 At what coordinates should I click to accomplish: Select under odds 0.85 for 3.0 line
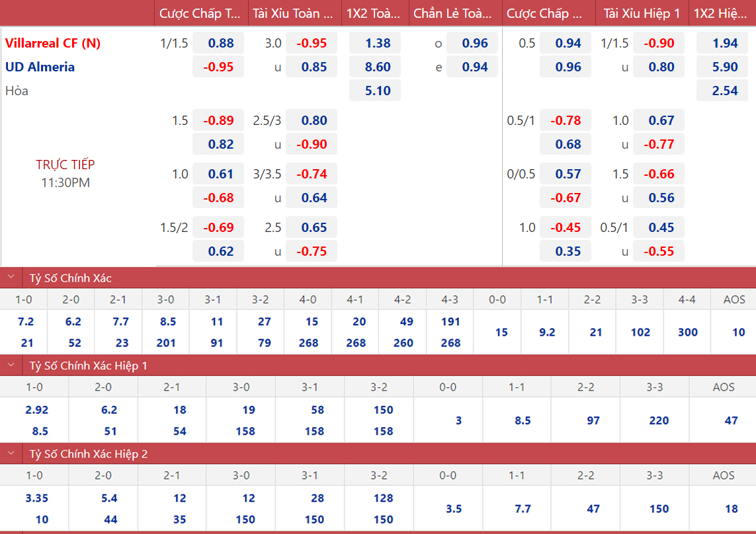point(312,67)
